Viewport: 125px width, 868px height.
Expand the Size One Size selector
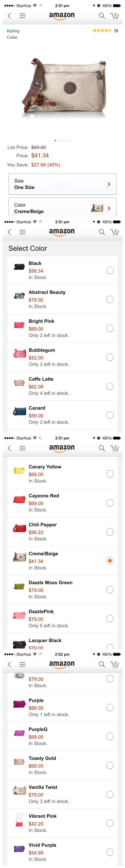tap(62, 184)
